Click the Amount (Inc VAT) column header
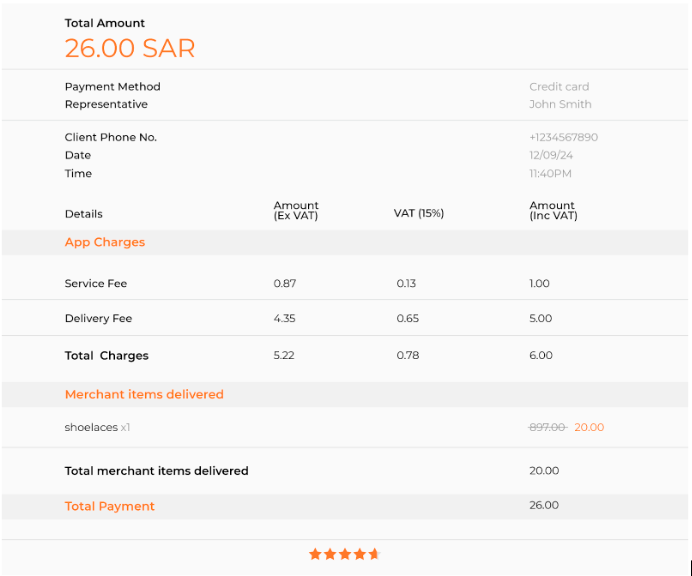The width and height of the screenshot is (692, 576). click(553, 210)
